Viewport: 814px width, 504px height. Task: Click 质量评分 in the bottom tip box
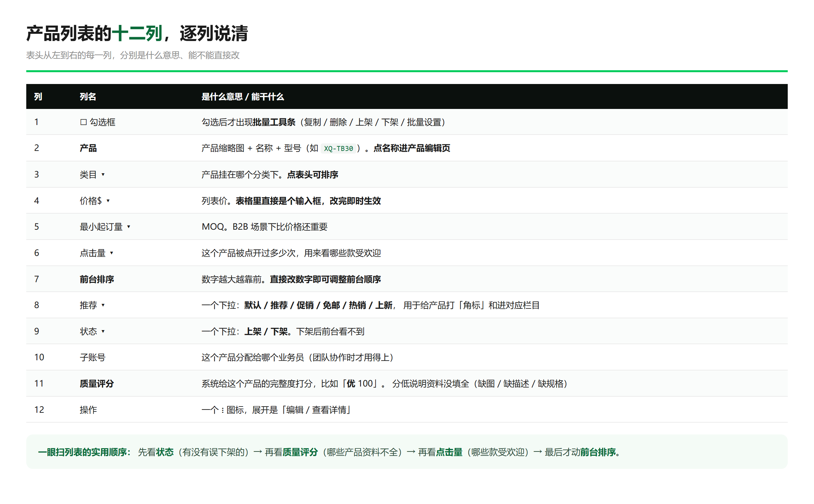coord(300,452)
